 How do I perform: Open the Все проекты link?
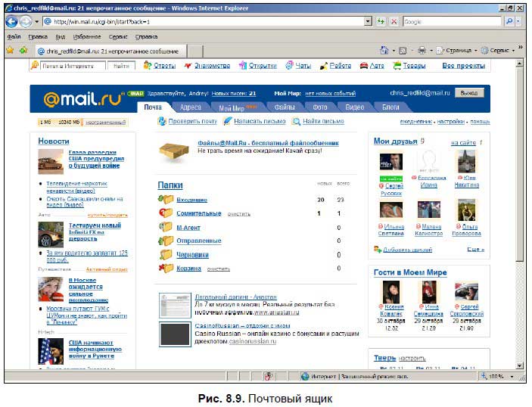(463, 66)
